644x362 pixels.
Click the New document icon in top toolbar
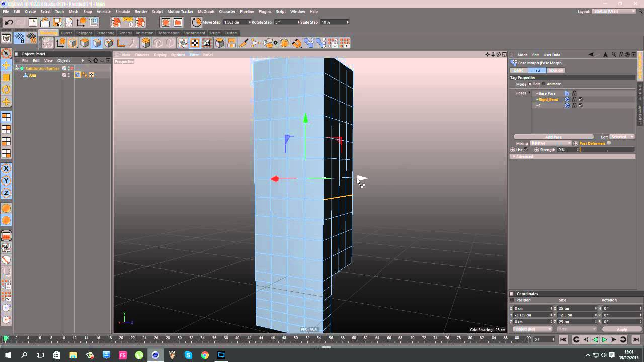point(33,22)
